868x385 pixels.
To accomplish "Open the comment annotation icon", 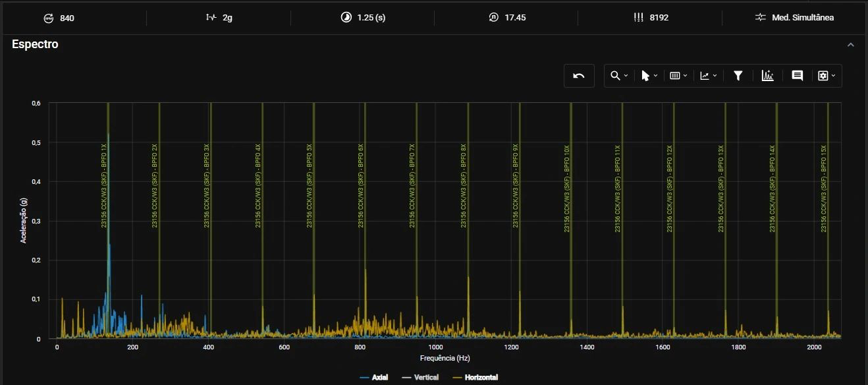I will pyautogui.click(x=797, y=76).
